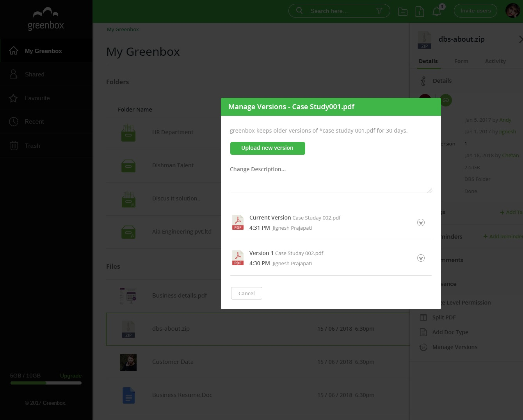
Task: Click the storage usage progress bar
Action: point(46,383)
